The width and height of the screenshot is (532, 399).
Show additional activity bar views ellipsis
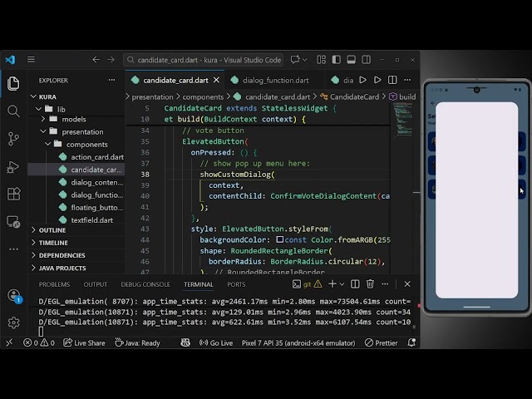point(13,249)
